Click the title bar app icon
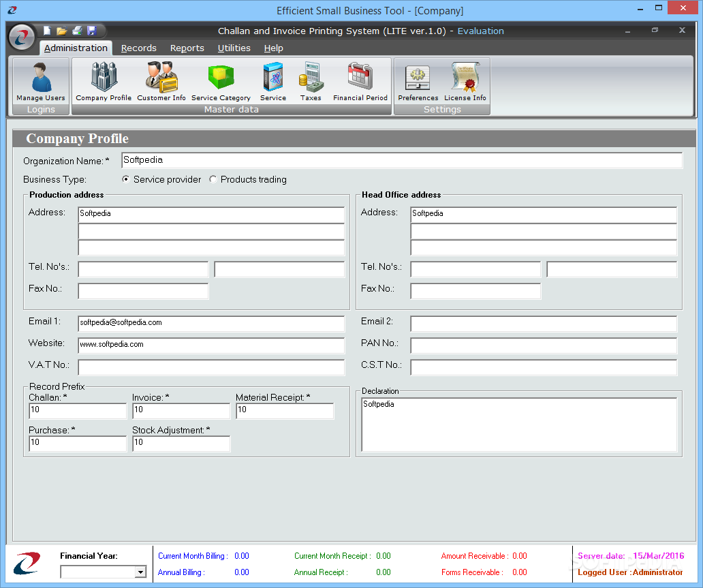 (12, 10)
